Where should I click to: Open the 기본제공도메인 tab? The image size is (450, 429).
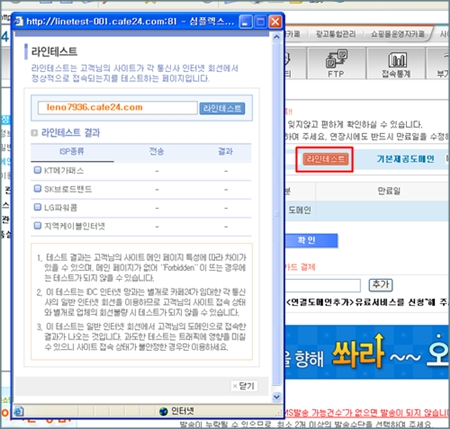[x=406, y=159]
